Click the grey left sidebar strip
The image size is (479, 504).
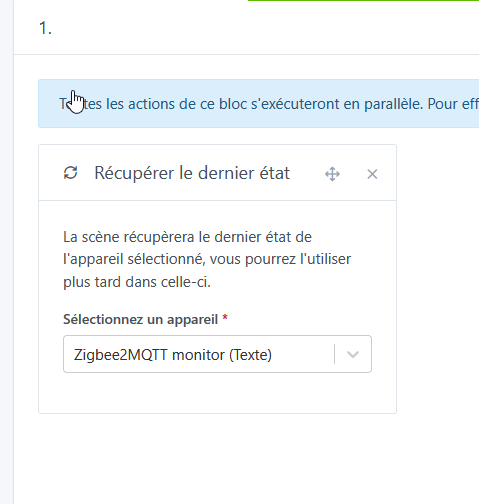coord(7,252)
